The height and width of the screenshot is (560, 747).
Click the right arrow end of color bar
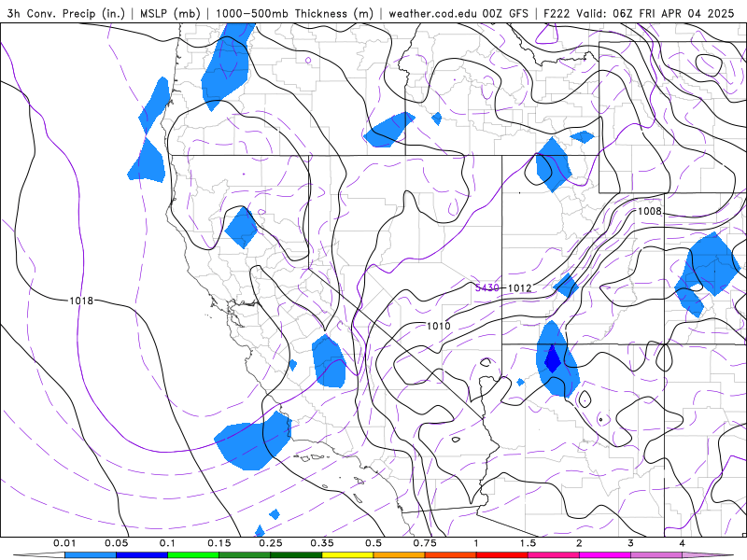point(708,555)
